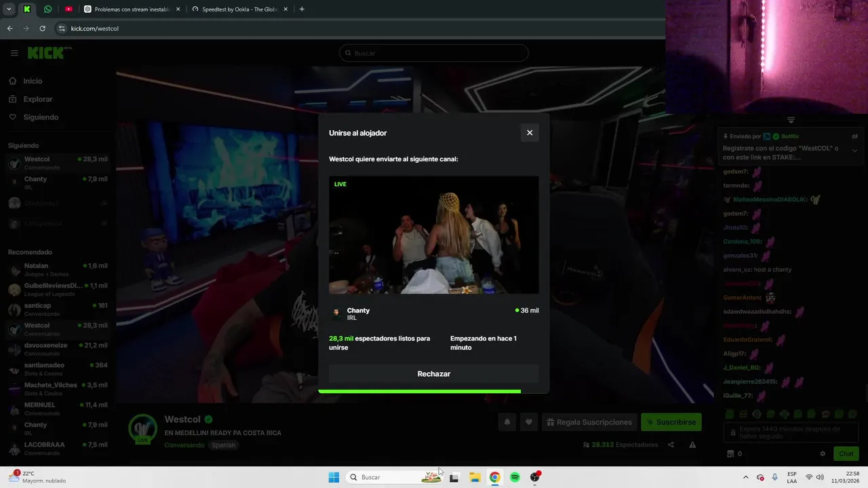Click Regala Suscripciones button

pos(589,422)
